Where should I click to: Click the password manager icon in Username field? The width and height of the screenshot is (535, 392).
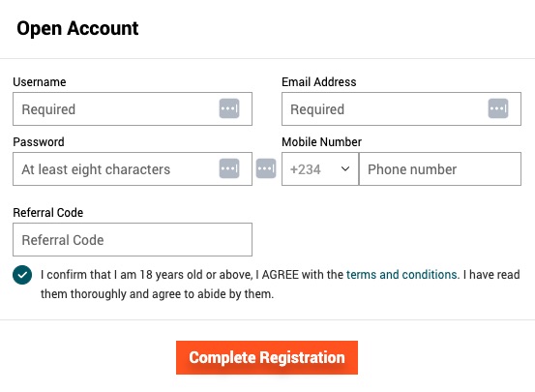229,108
